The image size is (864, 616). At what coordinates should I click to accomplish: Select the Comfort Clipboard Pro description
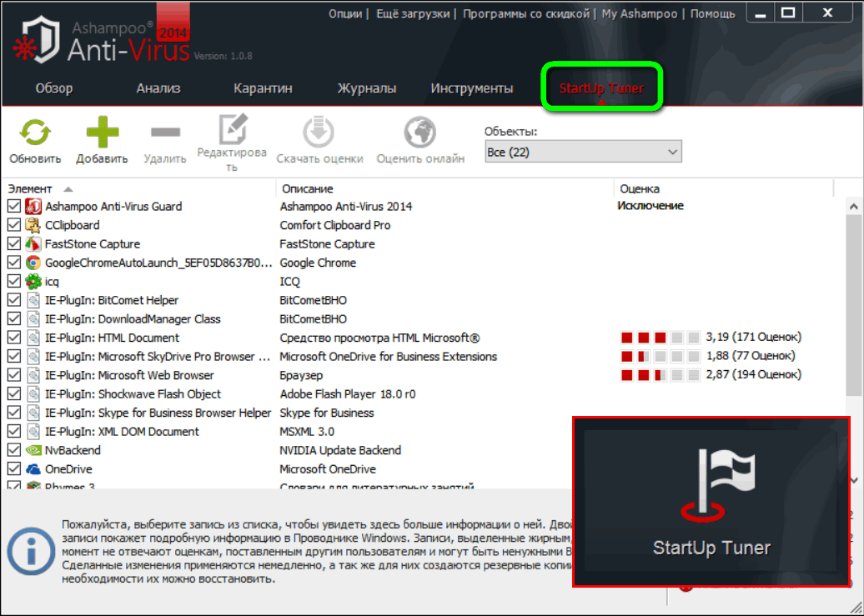[x=335, y=225]
